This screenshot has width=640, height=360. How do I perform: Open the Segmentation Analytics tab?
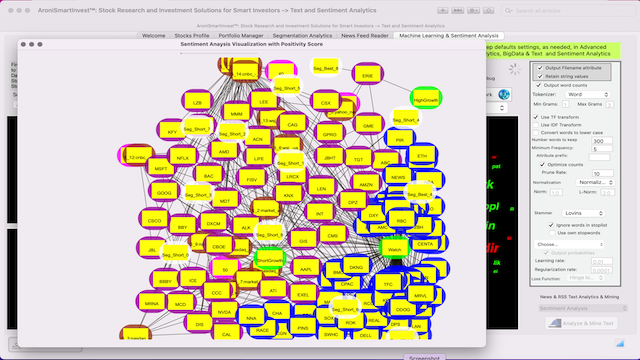coord(302,36)
